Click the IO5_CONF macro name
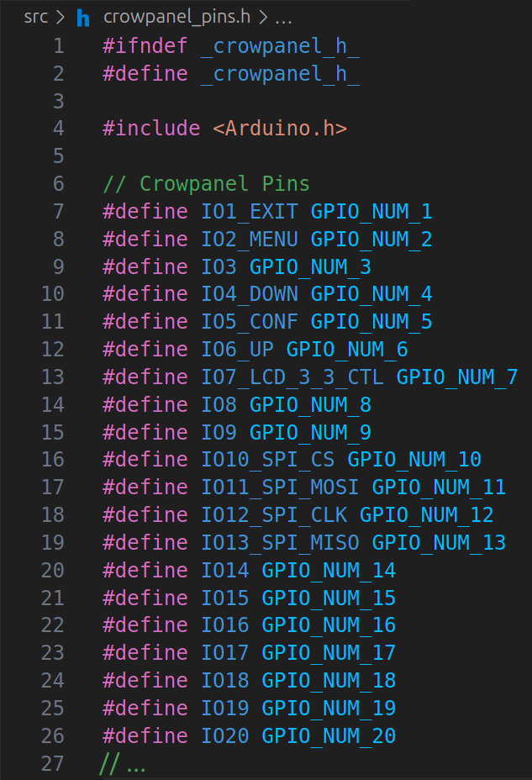532x780 pixels. coord(249,322)
